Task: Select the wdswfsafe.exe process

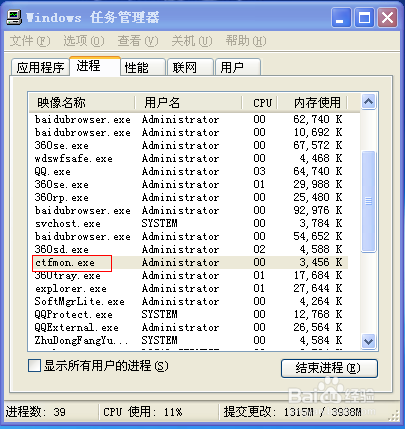Action: [188, 158]
